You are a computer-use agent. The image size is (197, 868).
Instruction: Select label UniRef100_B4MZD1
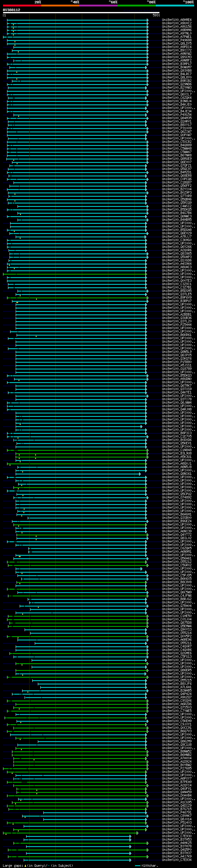pyautogui.click(x=177, y=172)
